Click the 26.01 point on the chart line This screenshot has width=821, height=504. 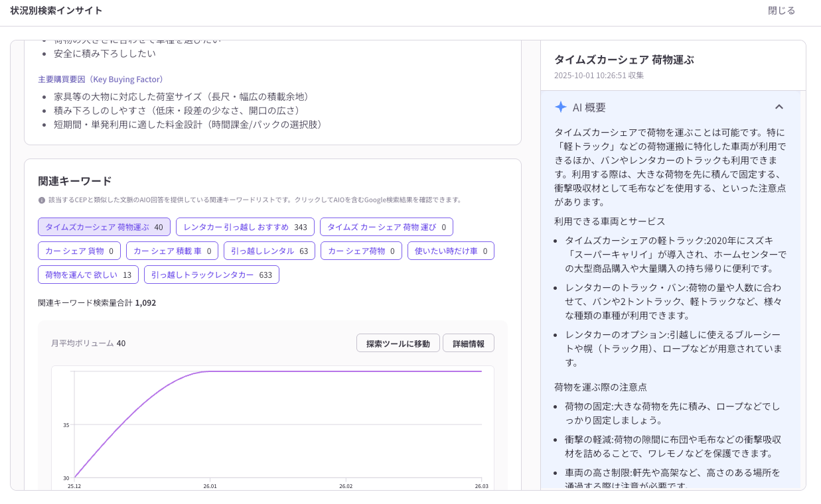pyautogui.click(x=210, y=371)
